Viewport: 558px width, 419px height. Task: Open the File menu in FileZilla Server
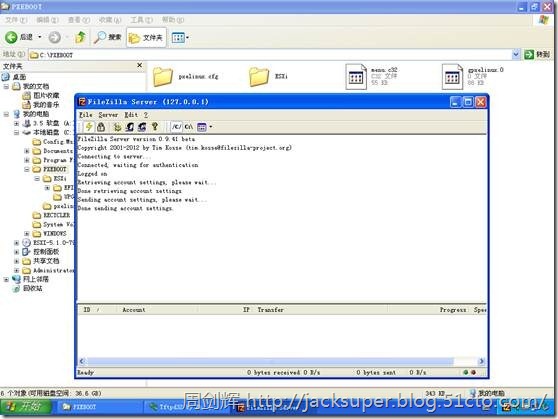point(86,115)
